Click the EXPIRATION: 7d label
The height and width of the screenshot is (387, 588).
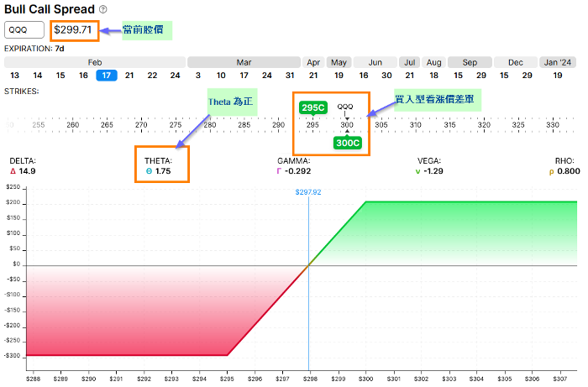[34, 49]
